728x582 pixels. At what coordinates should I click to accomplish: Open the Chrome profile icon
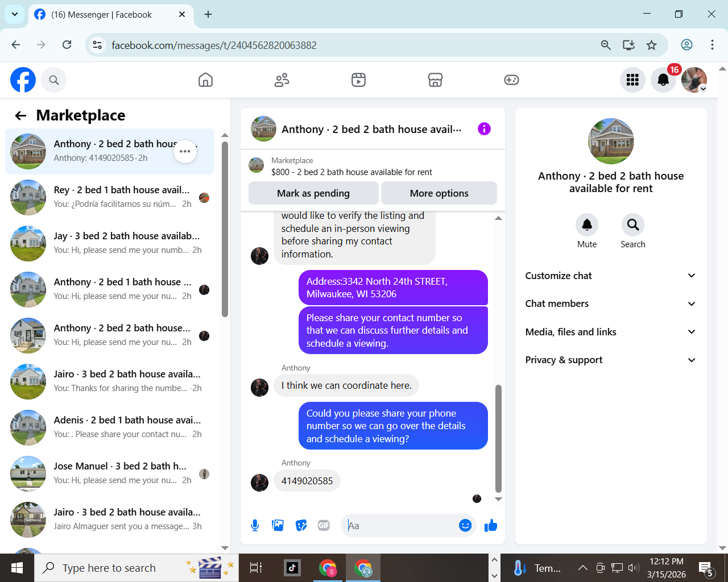pos(687,45)
